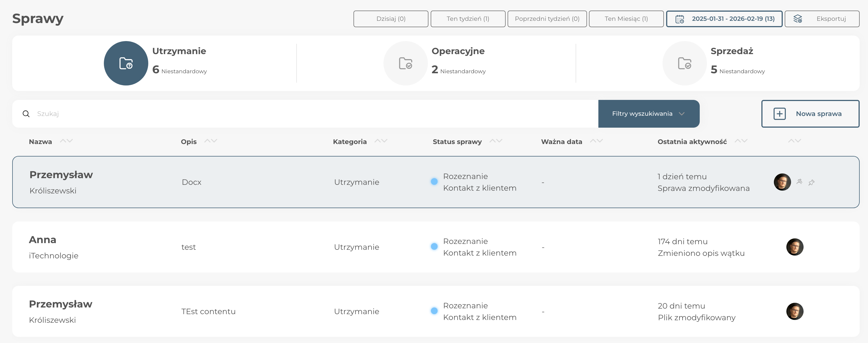The image size is (868, 343).
Task: Sort by Kategoria column arrows
Action: coord(381,141)
